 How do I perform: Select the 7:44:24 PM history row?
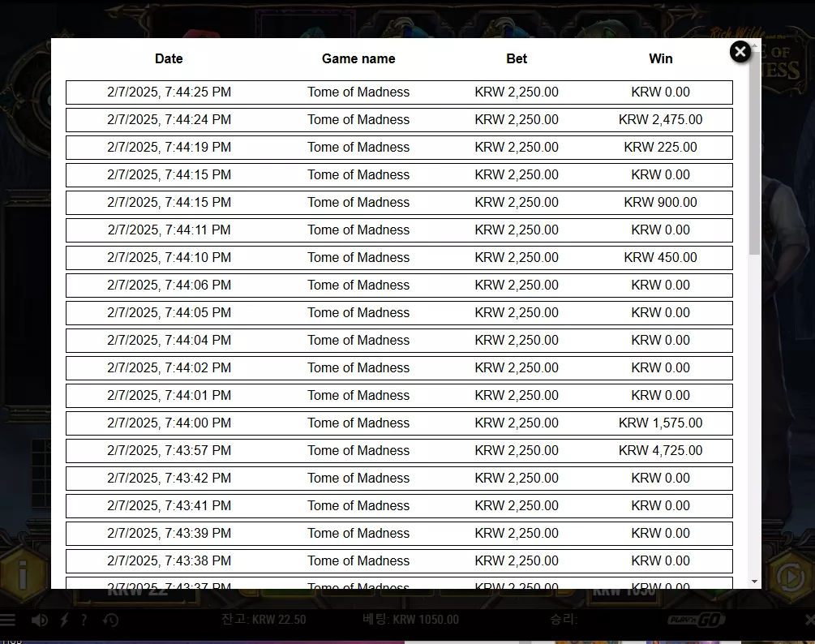click(399, 119)
